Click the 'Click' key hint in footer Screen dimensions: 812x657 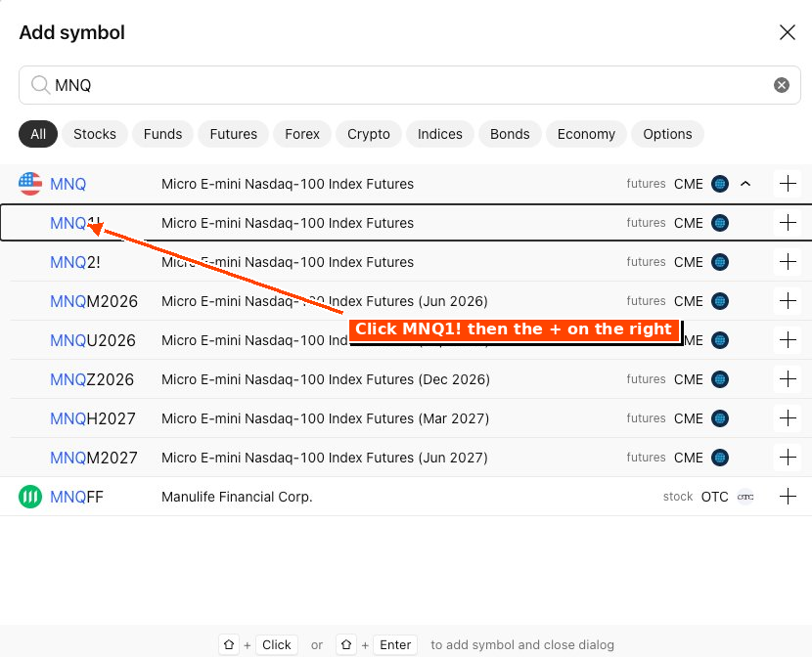click(x=277, y=644)
